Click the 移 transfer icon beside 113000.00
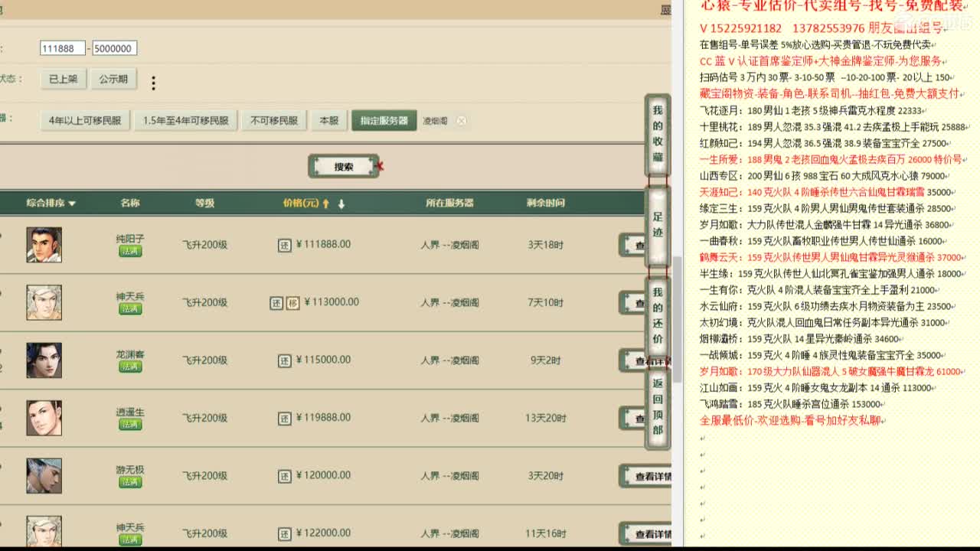The width and height of the screenshot is (980, 551). click(x=292, y=302)
